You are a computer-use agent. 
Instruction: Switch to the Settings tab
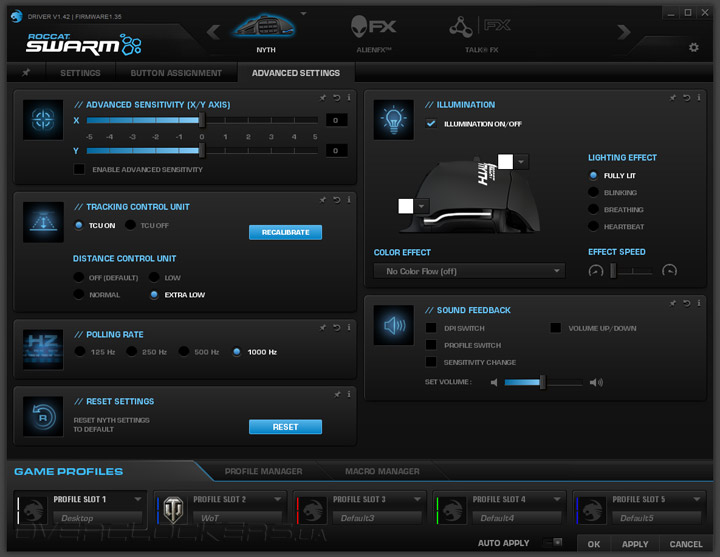[80, 73]
